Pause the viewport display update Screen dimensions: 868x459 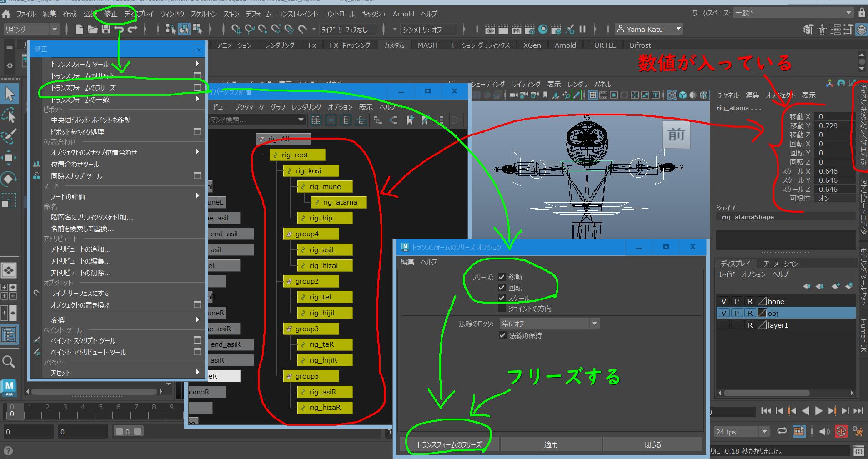click(x=582, y=30)
